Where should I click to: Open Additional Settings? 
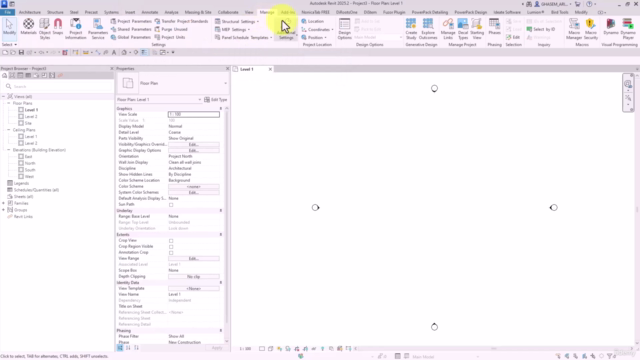tap(286, 29)
